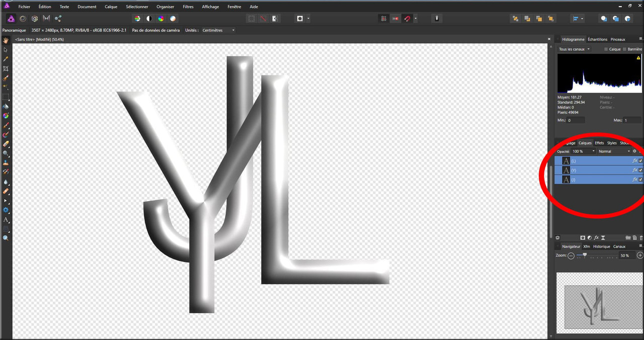This screenshot has width=644, height=340.
Task: Switch to the Échantillons tab
Action: (x=597, y=39)
